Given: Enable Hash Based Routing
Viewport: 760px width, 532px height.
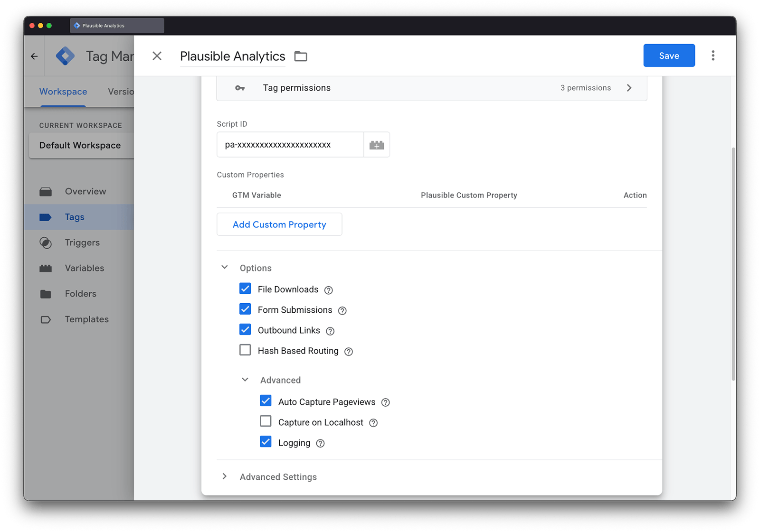Looking at the screenshot, I should pos(245,350).
